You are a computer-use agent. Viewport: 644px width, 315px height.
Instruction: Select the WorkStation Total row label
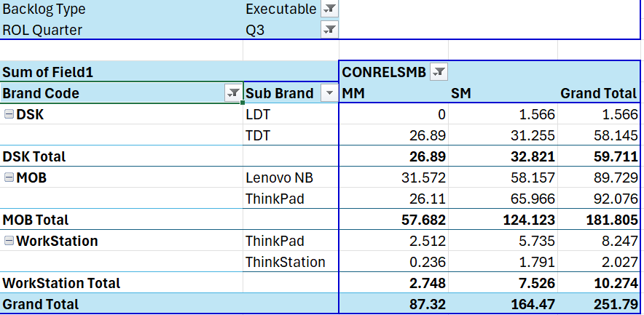point(62,283)
